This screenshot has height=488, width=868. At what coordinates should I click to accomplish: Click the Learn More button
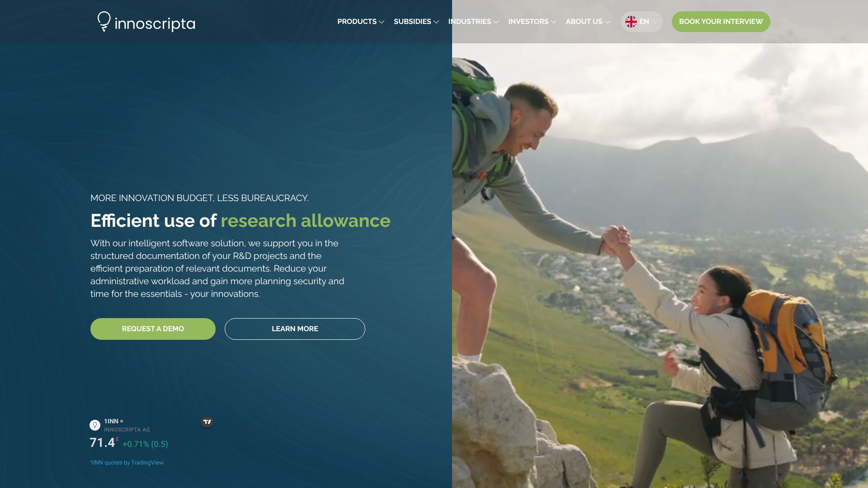click(x=295, y=329)
